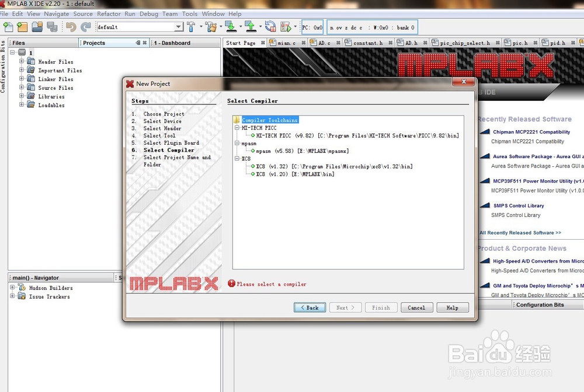Open the pic_chip_select.h editor tab
584x392 pixels.
(465, 43)
